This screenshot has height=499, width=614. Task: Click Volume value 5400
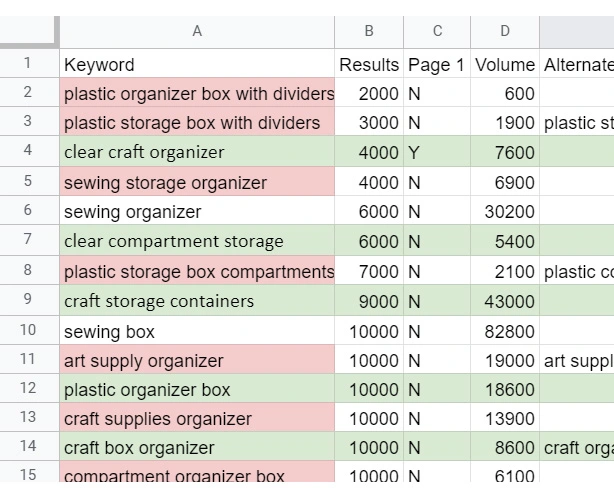(x=505, y=240)
